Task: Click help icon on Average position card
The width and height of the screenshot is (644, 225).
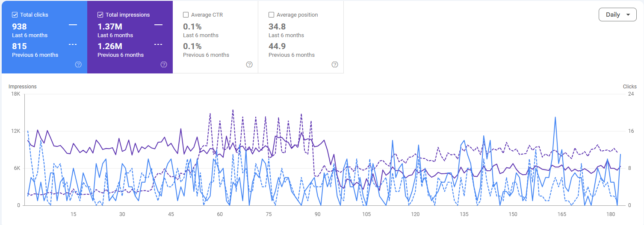Action: coord(335,64)
